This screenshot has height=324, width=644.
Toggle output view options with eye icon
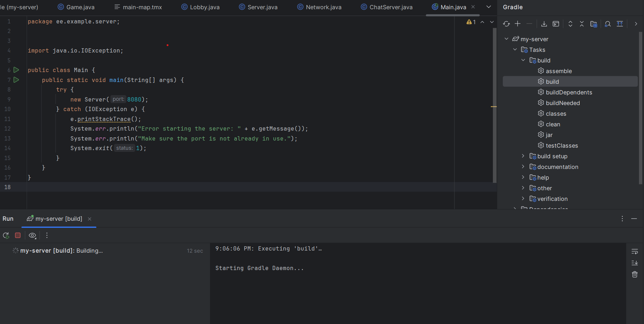32,235
